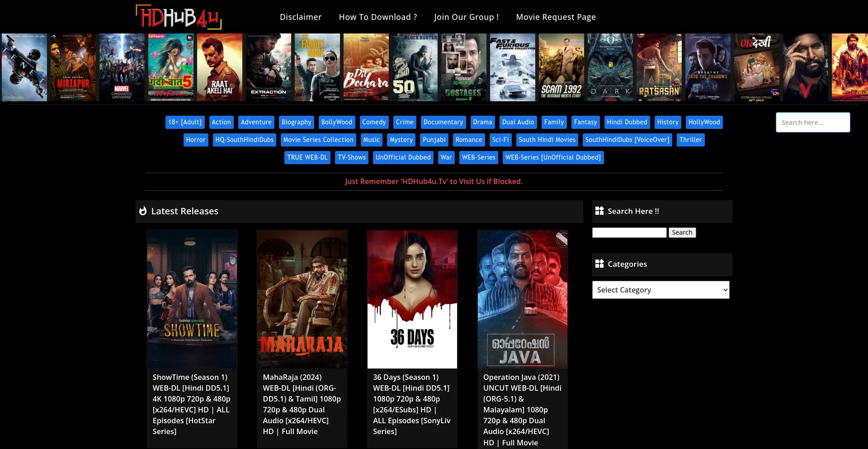The width and height of the screenshot is (868, 449).
Task: Select UnOfficial Dubbed tag
Action: coord(403,157)
